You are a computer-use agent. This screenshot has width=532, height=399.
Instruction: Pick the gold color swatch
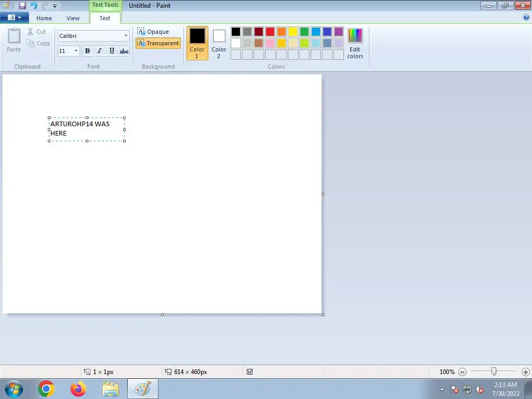coord(282,43)
